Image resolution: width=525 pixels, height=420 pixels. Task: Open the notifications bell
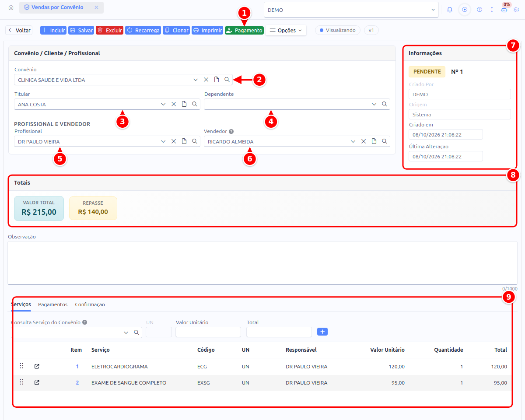point(450,10)
